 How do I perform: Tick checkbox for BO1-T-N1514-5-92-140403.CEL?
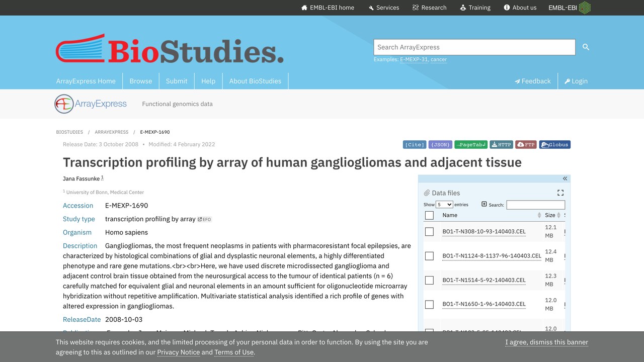pyautogui.click(x=429, y=280)
